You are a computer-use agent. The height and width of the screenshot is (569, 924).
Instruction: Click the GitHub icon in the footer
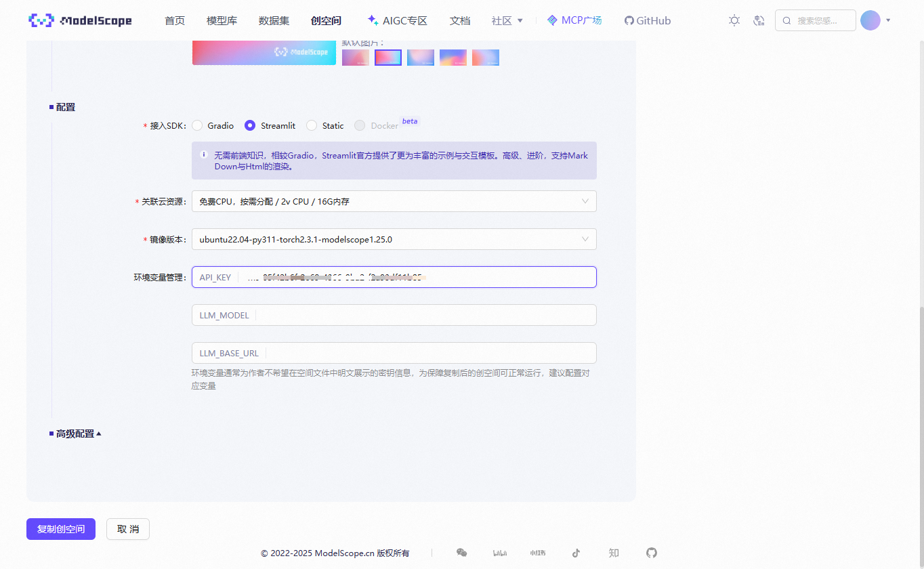pyautogui.click(x=651, y=553)
